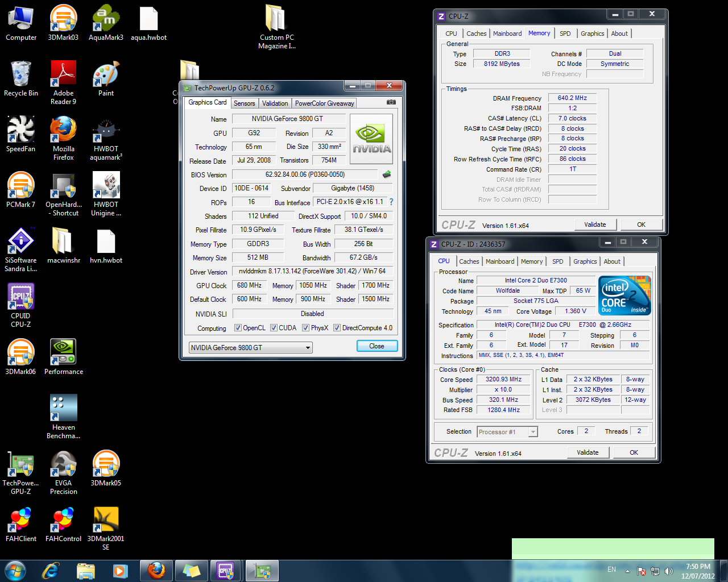Launch Heaven Benchmark
The height and width of the screenshot is (582, 728).
click(63, 417)
